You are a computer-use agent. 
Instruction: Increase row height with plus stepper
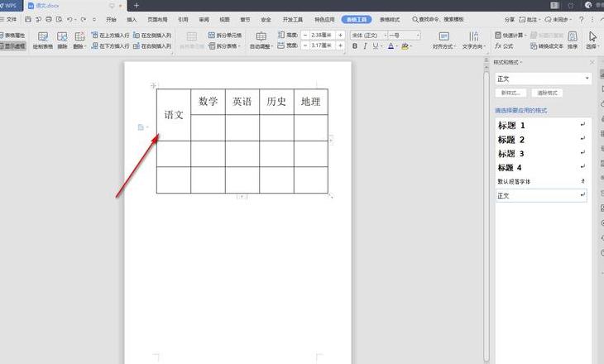click(341, 35)
